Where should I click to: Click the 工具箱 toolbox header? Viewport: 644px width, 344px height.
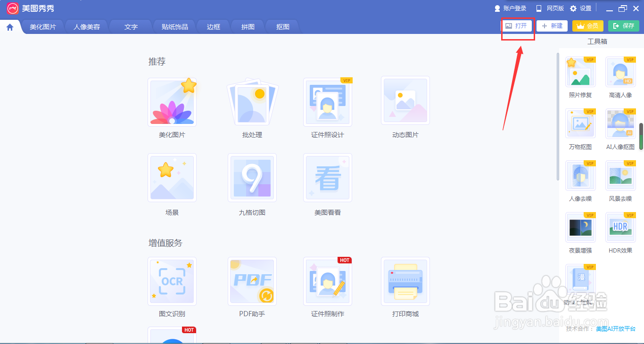tap(597, 41)
